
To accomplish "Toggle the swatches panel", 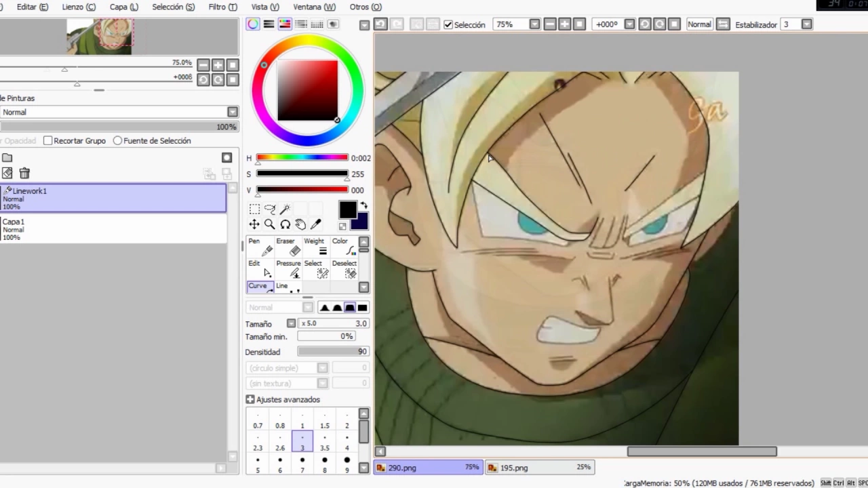I will tap(317, 24).
